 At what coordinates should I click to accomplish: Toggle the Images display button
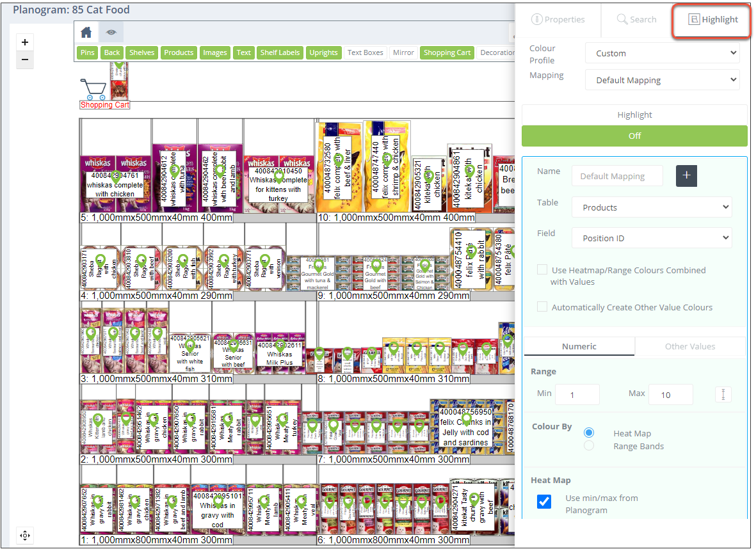click(215, 52)
